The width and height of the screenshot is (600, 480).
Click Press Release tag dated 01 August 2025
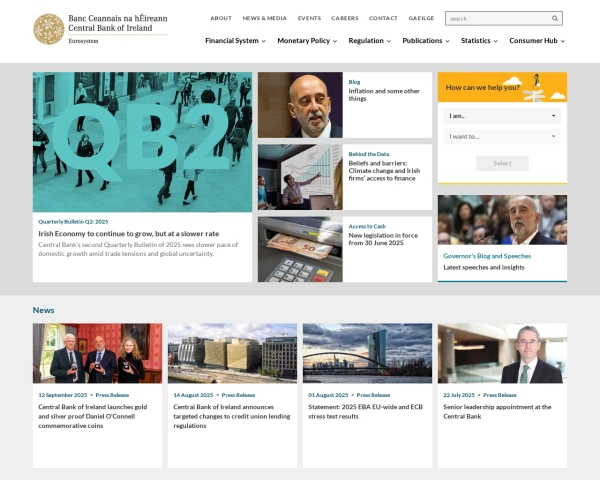pyautogui.click(x=373, y=395)
